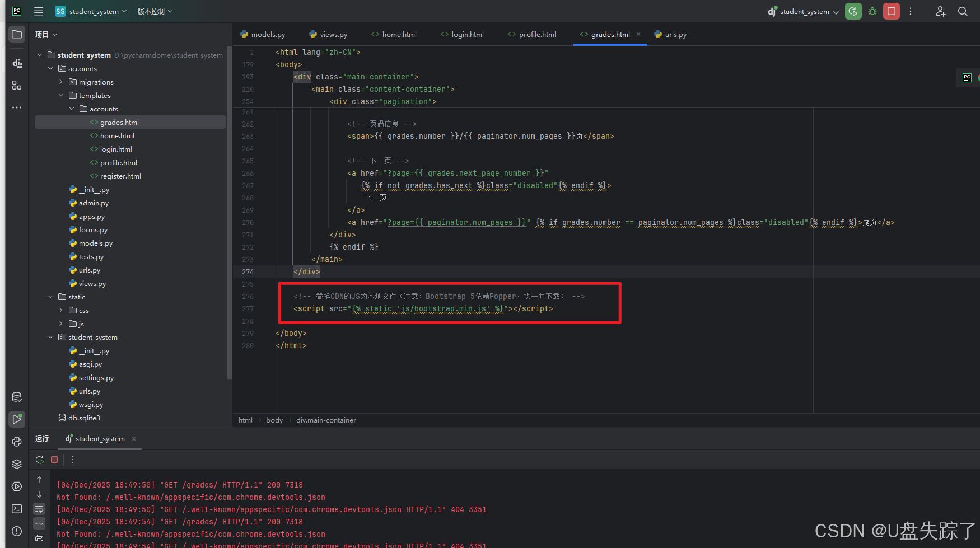Toggle soft-wrap in the console output
The height and width of the screenshot is (548, 980).
click(39, 509)
